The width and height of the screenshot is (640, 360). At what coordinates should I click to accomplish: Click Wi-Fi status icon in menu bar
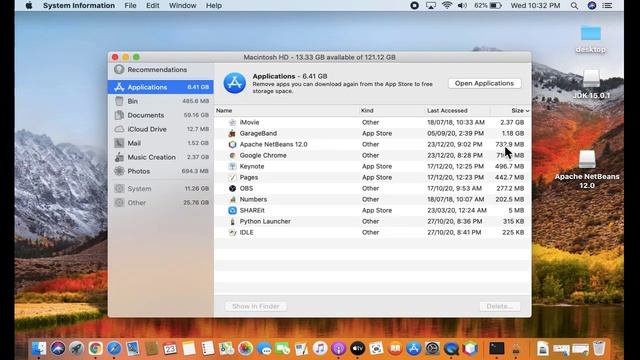tap(447, 6)
